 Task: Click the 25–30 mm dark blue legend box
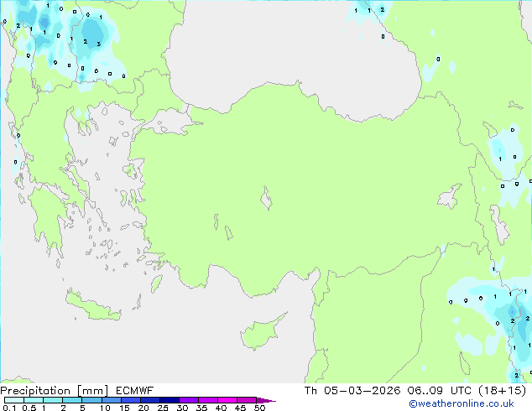pyautogui.click(x=169, y=400)
